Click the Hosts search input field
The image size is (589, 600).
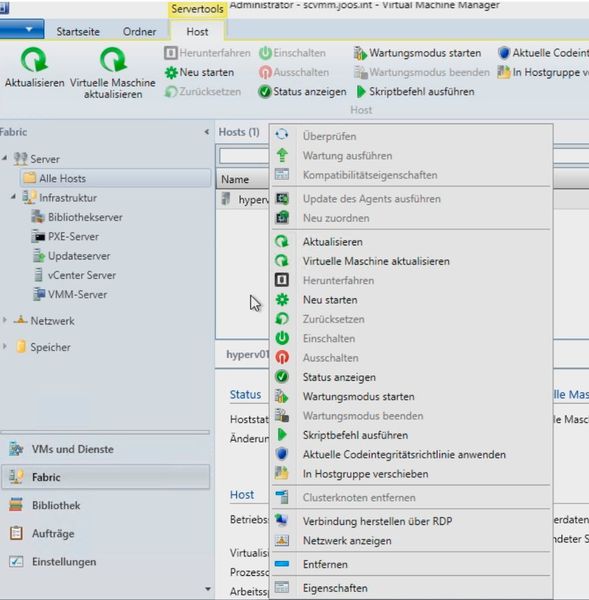pos(244,156)
